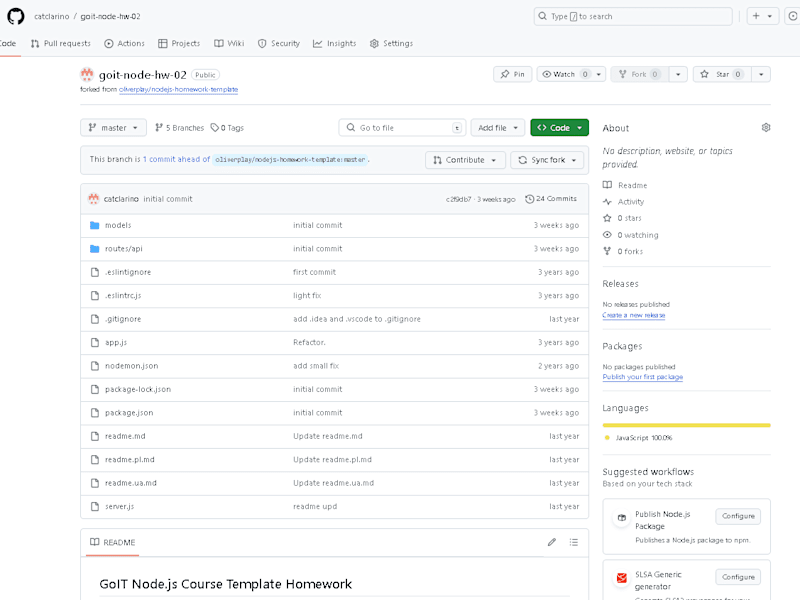Open the README outline list icon
Screen dimensions: 800x600
(x=573, y=542)
